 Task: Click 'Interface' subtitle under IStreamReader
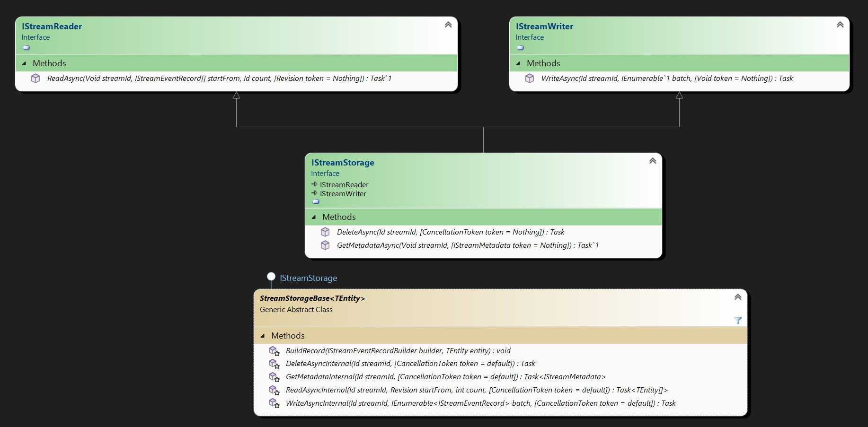coord(35,37)
